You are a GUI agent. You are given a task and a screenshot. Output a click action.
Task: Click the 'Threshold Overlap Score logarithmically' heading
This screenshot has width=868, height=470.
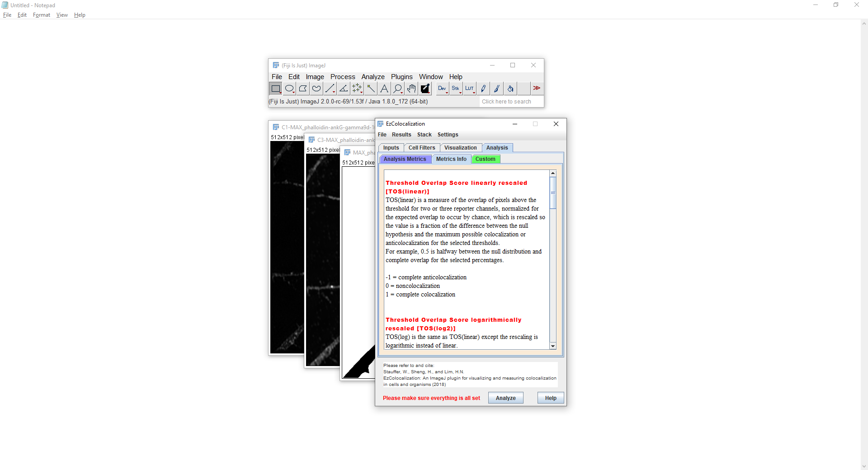point(453,320)
